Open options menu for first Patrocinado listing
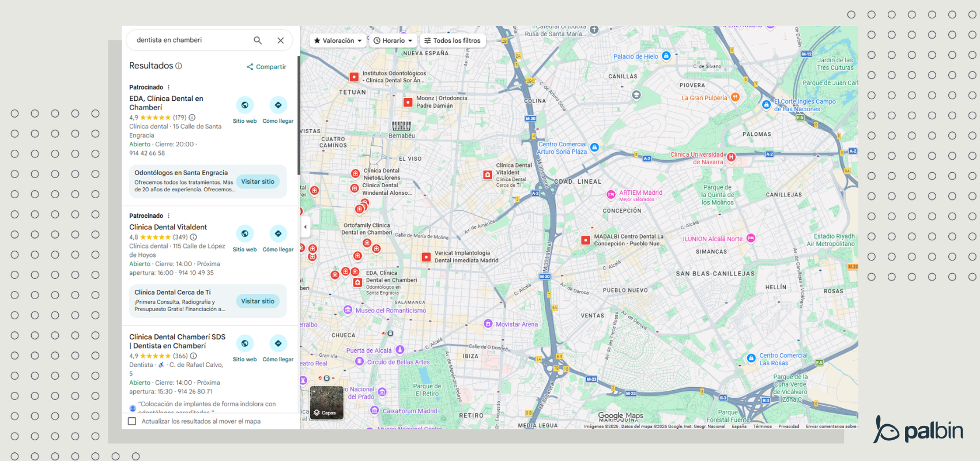This screenshot has height=461, width=980. click(168, 88)
